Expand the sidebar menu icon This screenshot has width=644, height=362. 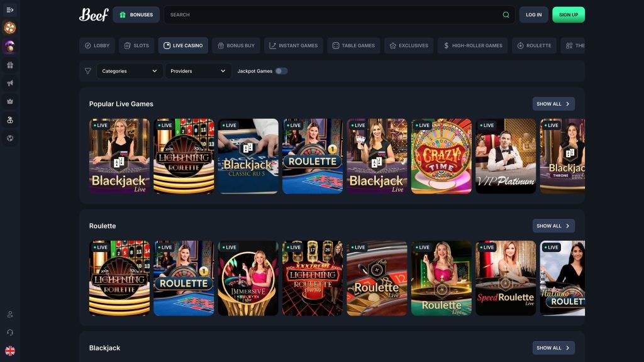tap(10, 10)
